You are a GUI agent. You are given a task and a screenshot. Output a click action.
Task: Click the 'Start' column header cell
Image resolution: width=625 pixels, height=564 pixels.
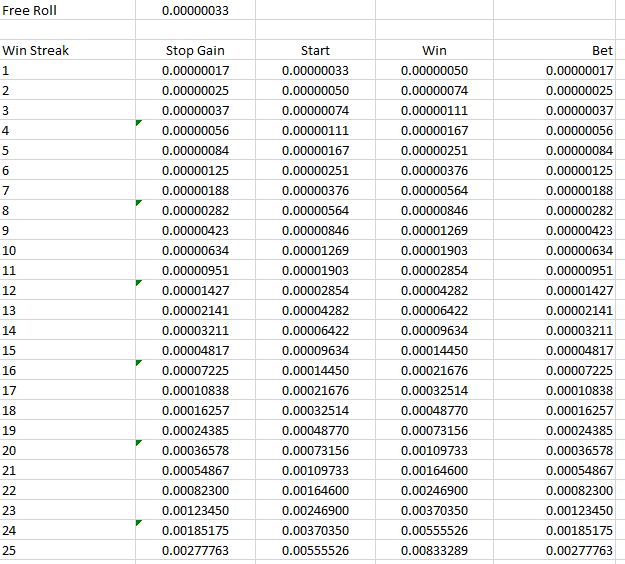315,50
